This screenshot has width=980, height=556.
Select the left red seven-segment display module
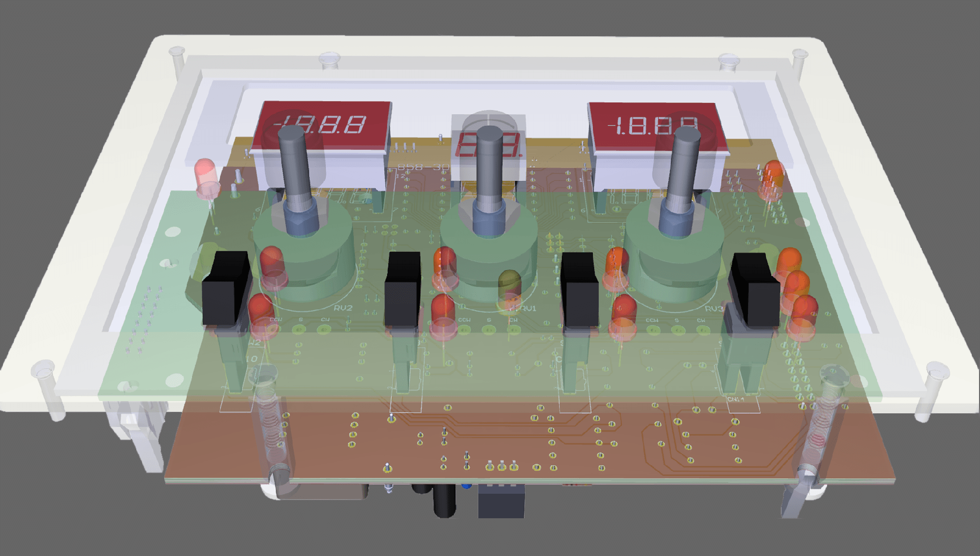(321, 126)
